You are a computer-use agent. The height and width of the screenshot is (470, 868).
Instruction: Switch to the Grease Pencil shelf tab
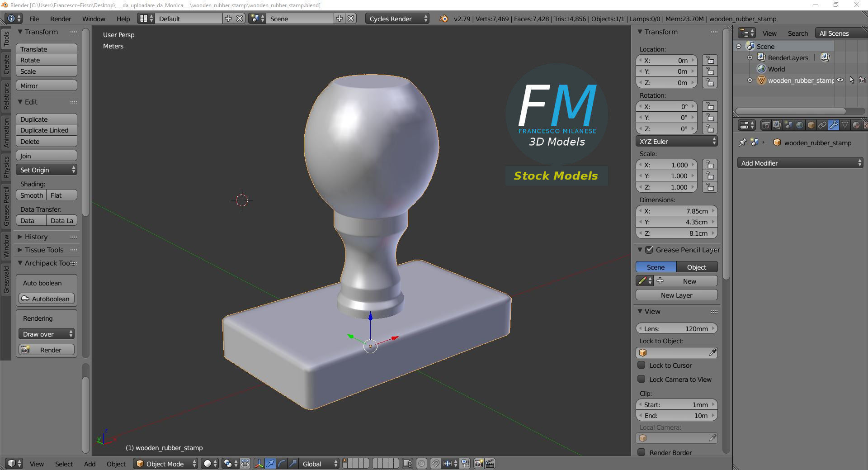click(x=6, y=206)
